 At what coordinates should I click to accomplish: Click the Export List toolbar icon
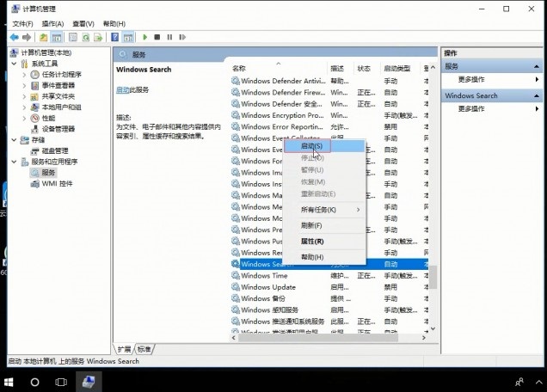click(x=98, y=37)
